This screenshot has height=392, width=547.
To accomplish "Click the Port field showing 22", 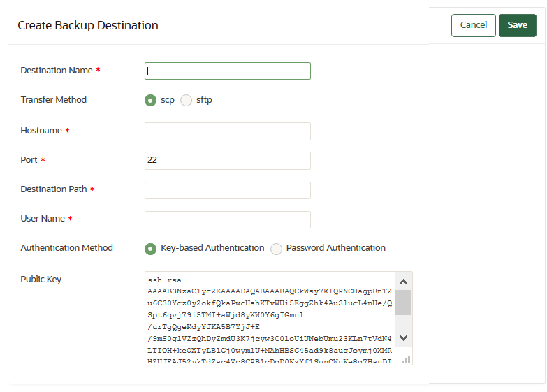I will click(x=227, y=161).
